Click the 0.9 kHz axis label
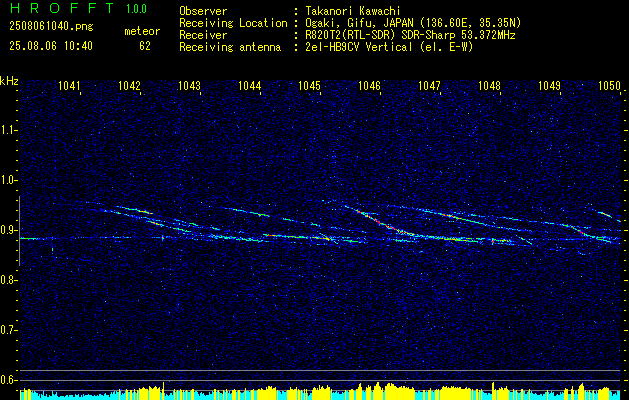629x400 pixels. pos(8,230)
